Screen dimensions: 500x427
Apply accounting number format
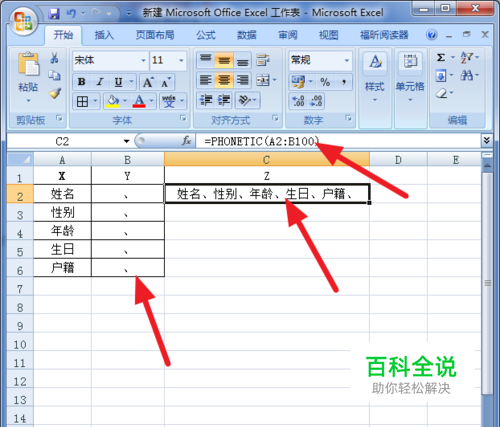click(x=298, y=82)
